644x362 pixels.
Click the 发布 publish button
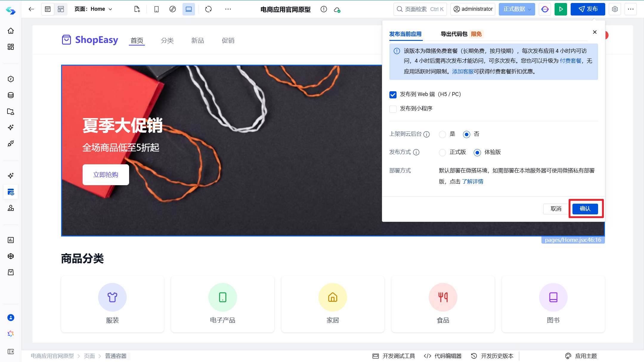[588, 9]
